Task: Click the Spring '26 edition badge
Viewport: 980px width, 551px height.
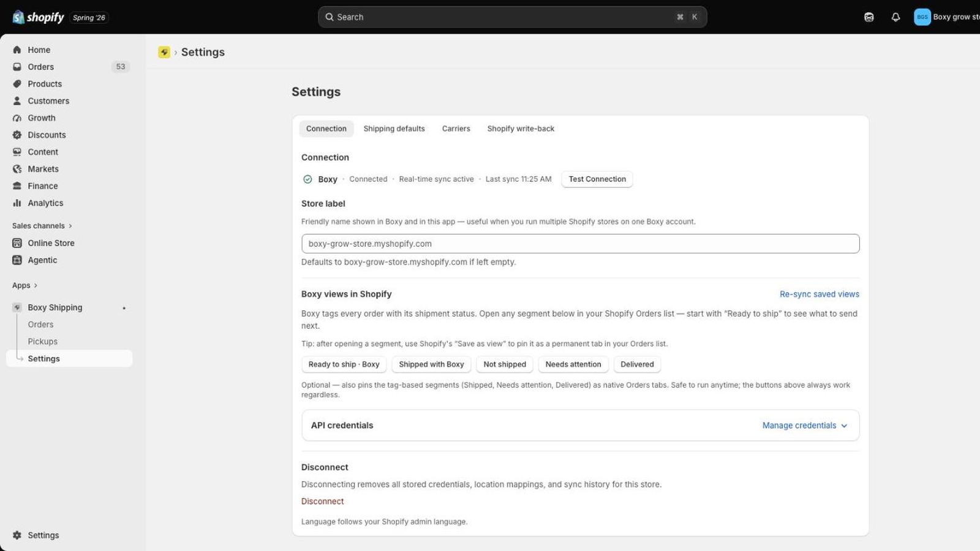Action: [89, 18]
